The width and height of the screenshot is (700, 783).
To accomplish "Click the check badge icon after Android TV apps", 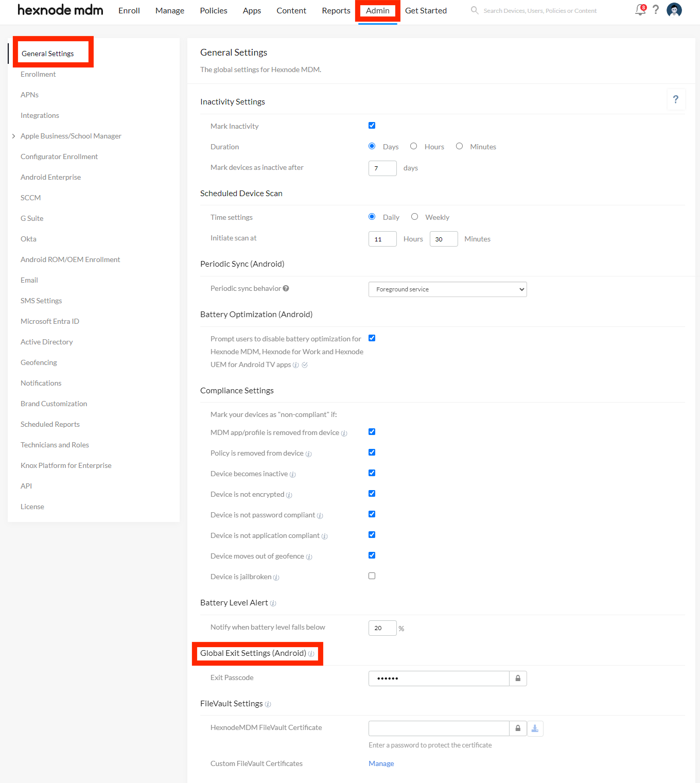I will (305, 365).
